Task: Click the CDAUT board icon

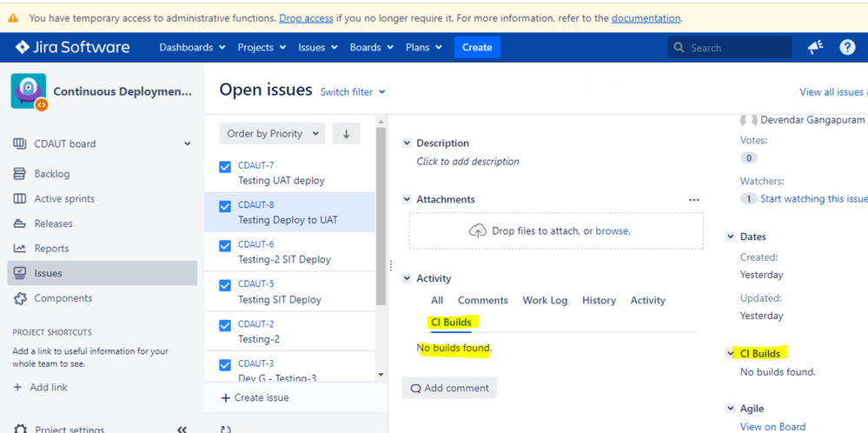Action: point(19,143)
